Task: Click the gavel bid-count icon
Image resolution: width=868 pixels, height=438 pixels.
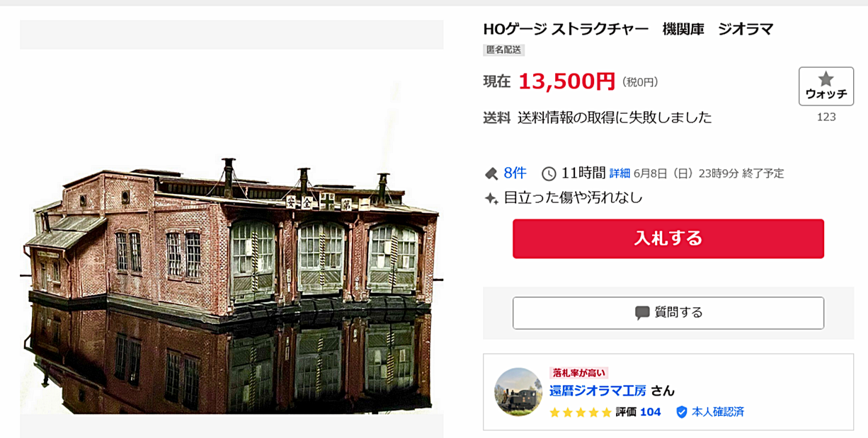Action: [491, 173]
